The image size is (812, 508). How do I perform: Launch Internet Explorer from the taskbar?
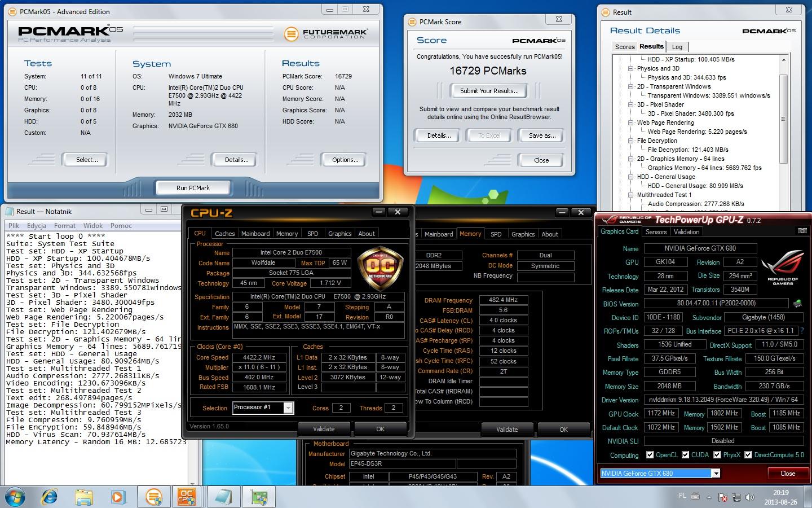click(x=50, y=497)
